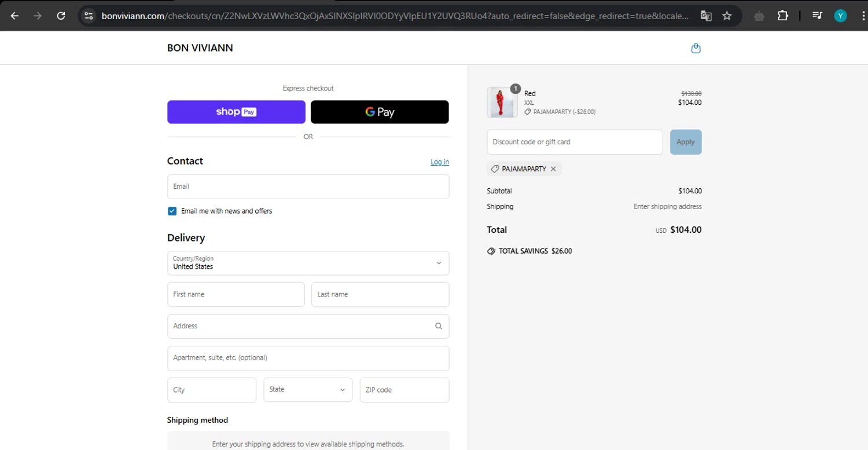Open the media control icon in toolbar
868x450 pixels.
click(x=817, y=16)
